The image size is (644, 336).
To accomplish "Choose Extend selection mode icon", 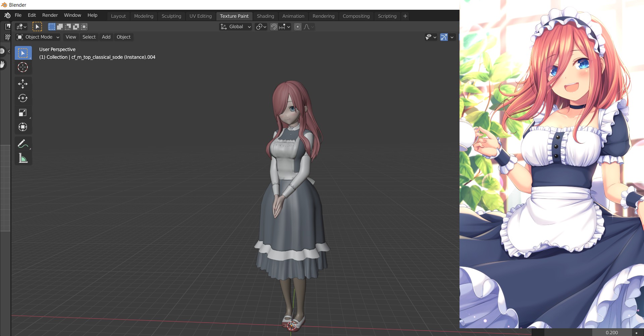I will [60, 27].
